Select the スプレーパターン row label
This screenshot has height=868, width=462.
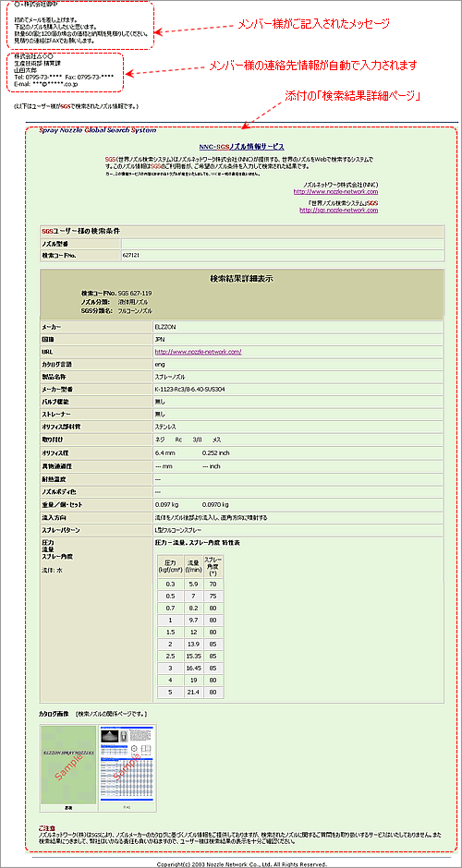coord(60,530)
